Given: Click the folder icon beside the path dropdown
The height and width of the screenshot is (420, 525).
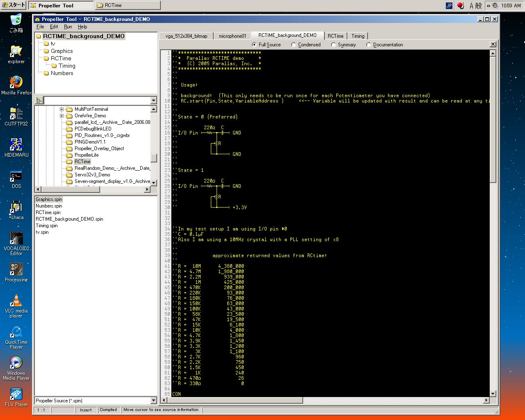Looking at the screenshot, I should point(39,100).
